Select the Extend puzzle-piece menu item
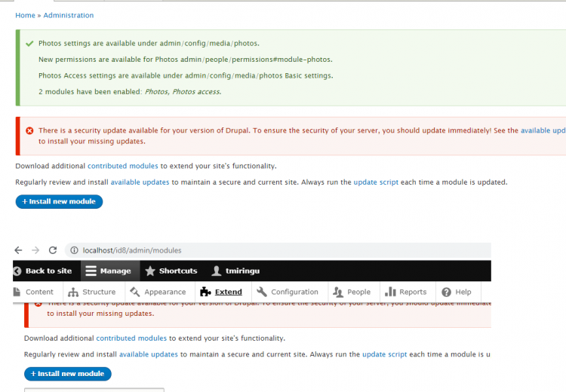 [x=221, y=292]
